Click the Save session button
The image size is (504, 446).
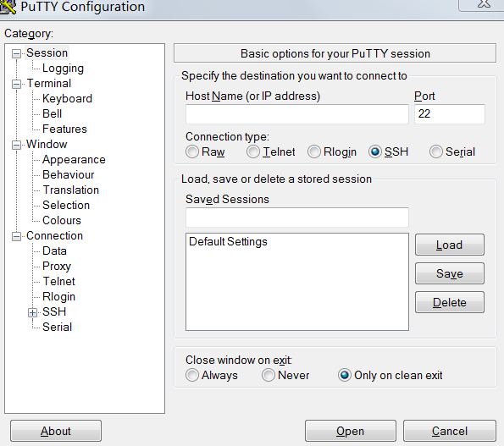[449, 273]
